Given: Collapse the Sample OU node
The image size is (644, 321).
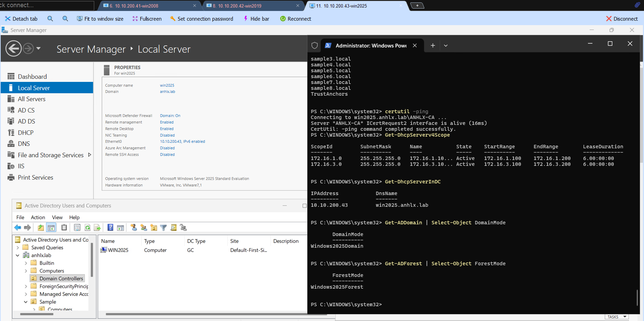Looking at the screenshot, I should pos(26,302).
